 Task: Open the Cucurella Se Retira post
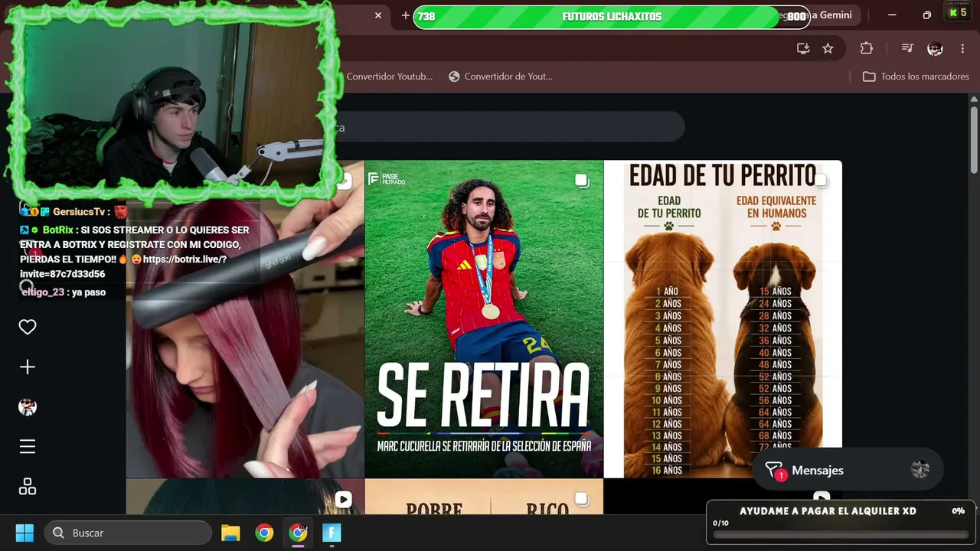pyautogui.click(x=484, y=319)
